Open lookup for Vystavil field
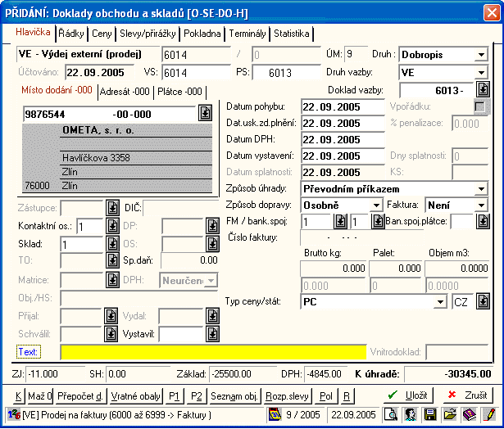The image size is (504, 429). tap(212, 334)
